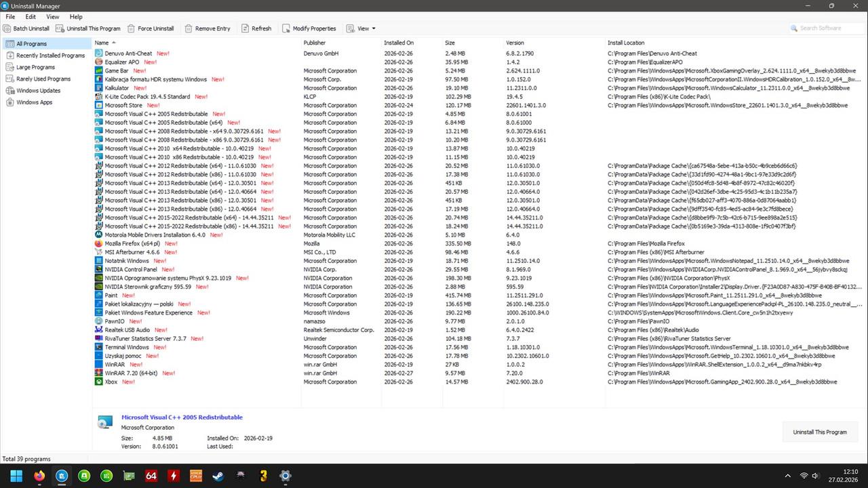This screenshot has width=868, height=488.
Task: Click the large Uninstall This Program button
Action: pyautogui.click(x=820, y=432)
